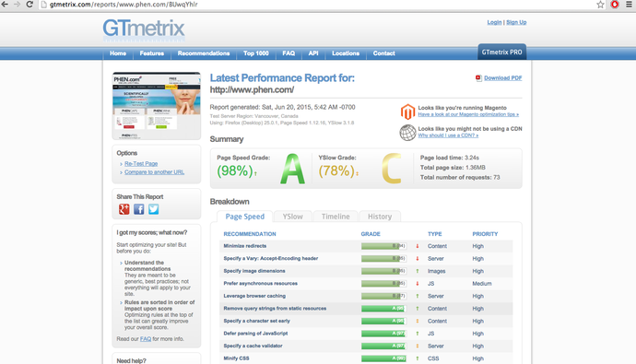Click the large YSlow grade C
The height and width of the screenshot is (364, 636).
pyautogui.click(x=392, y=169)
